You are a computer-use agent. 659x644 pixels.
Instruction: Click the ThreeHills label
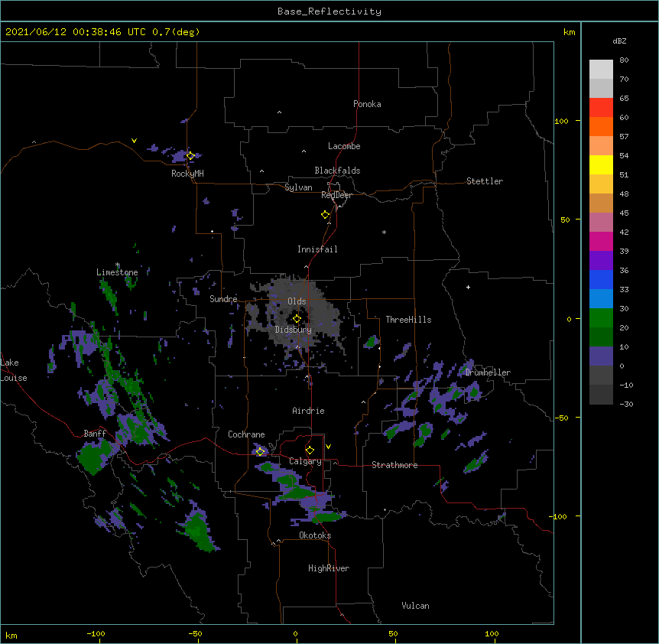tap(408, 320)
